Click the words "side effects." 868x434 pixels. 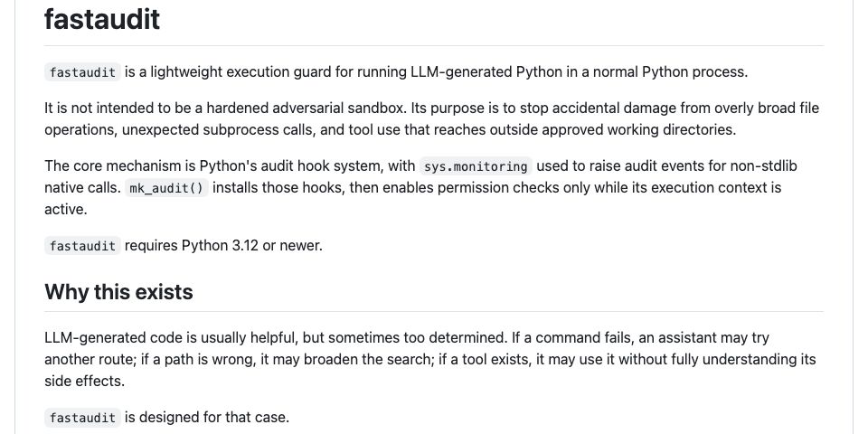85,382
